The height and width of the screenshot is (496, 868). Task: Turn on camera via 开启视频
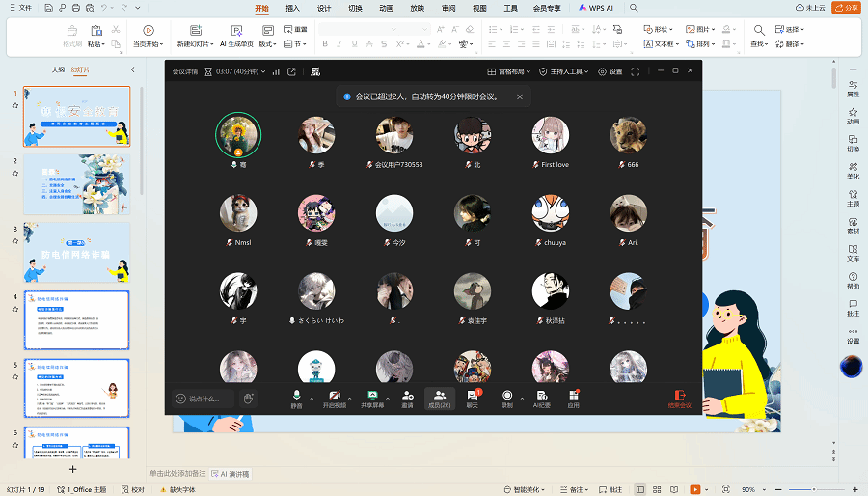click(335, 398)
